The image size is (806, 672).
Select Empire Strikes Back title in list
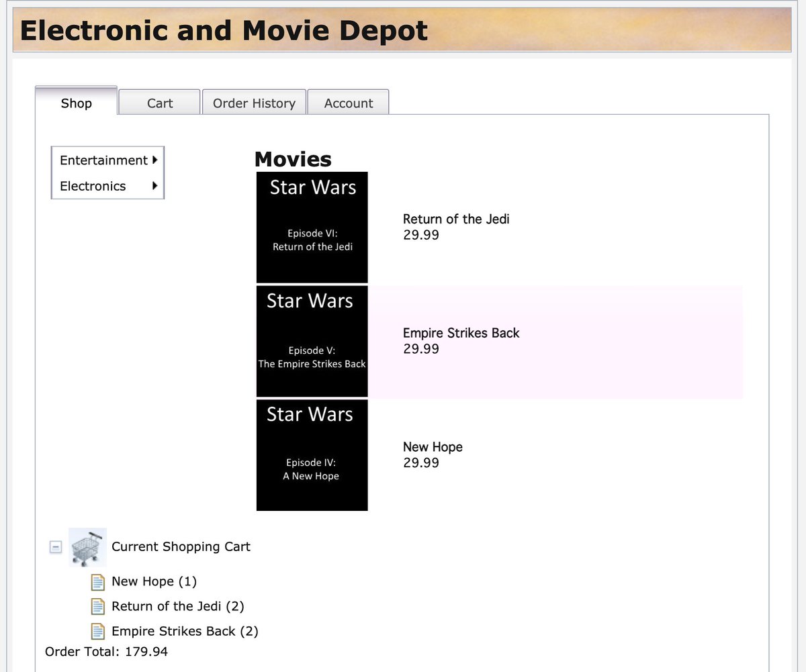[x=461, y=333]
